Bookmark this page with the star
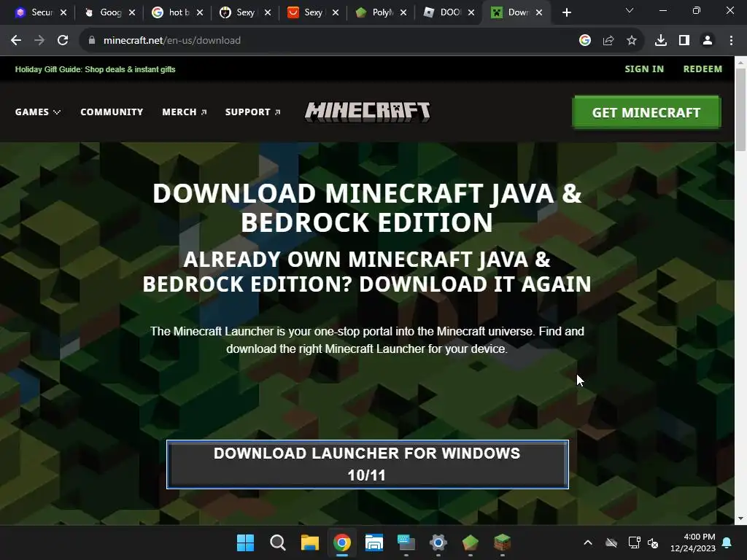Screen dimensions: 747x560 [632, 41]
